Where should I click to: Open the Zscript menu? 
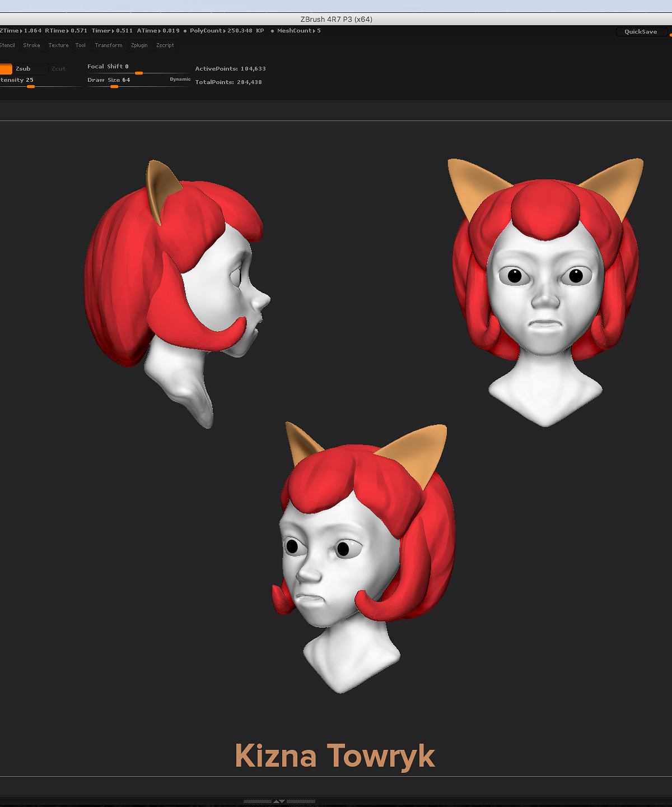click(x=165, y=45)
